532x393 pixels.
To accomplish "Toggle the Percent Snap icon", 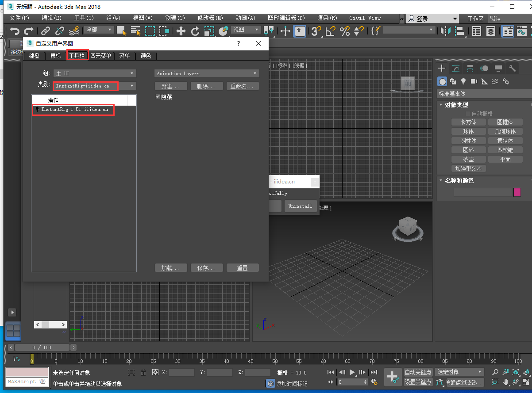I will pos(344,31).
